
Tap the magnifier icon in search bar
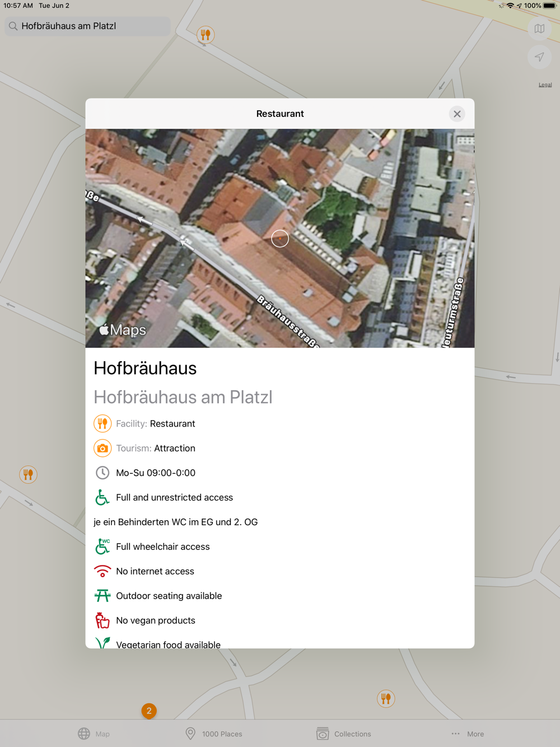tap(13, 26)
